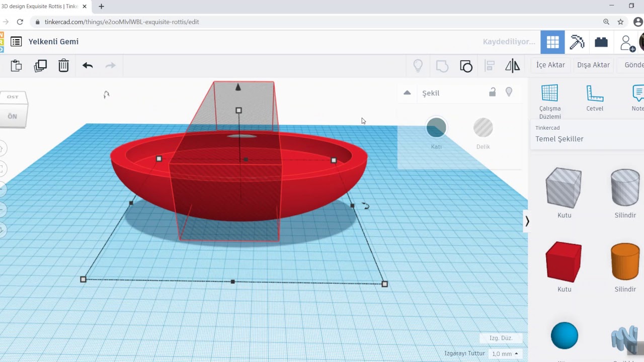Screen dimensions: 644x362
Task: Click the black cone lift arrow handle
Action: point(238,87)
